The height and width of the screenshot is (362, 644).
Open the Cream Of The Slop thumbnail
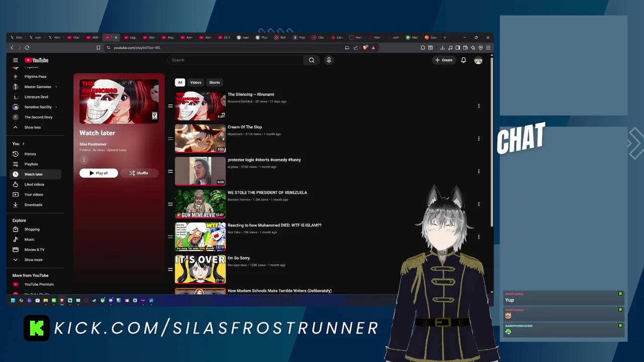pos(200,138)
